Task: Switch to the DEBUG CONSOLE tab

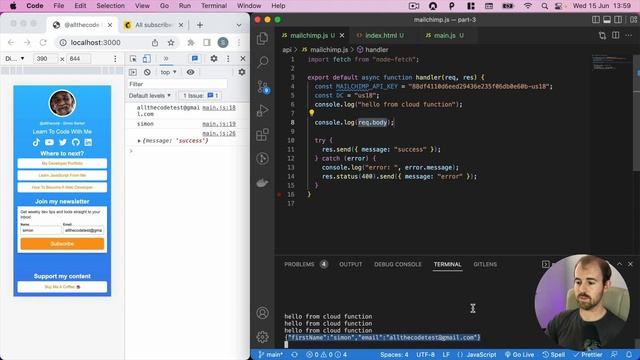Action: click(x=398, y=264)
